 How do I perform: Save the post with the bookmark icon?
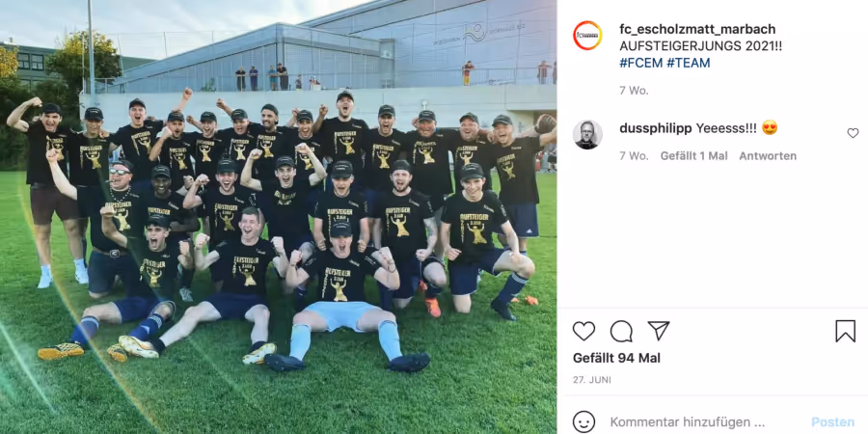click(x=845, y=331)
